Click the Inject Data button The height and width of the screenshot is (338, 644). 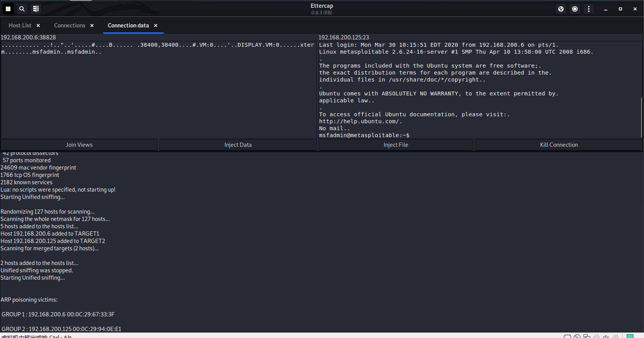tap(238, 145)
